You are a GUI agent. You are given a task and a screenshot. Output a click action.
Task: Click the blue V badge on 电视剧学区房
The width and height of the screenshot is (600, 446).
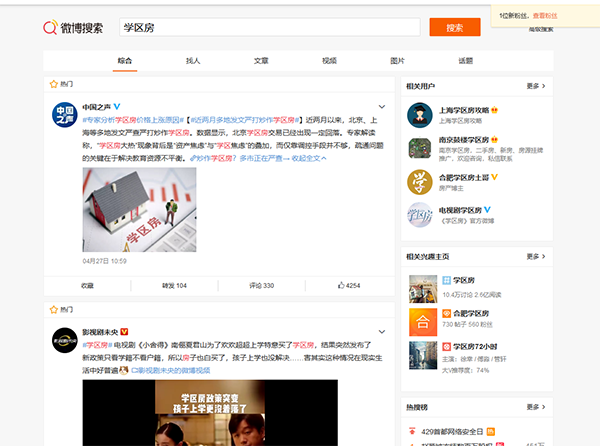point(487,210)
